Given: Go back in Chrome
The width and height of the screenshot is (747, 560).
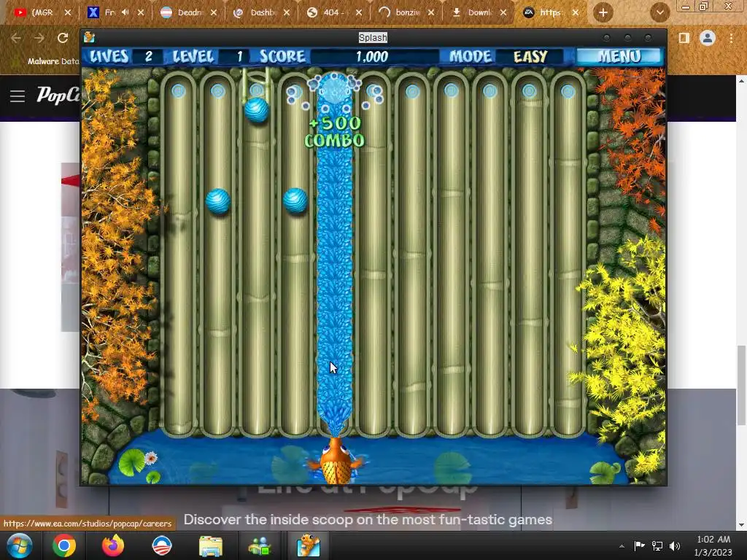Looking at the screenshot, I should 16,38.
